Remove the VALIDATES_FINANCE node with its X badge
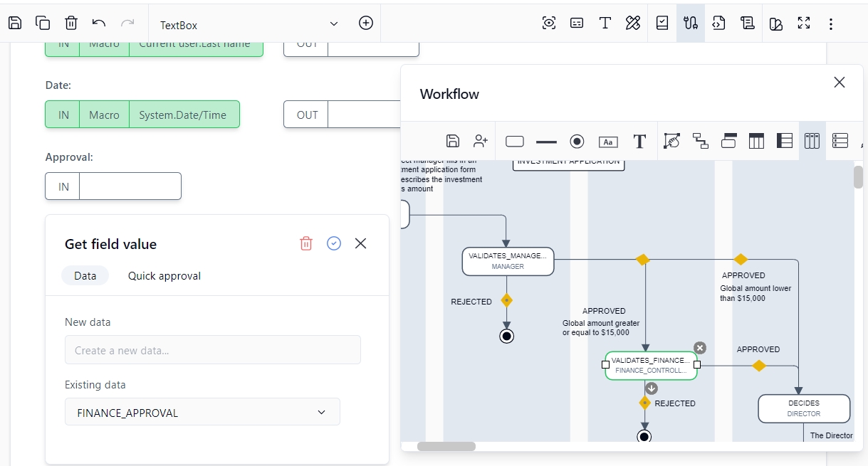868x466 pixels. [x=700, y=347]
